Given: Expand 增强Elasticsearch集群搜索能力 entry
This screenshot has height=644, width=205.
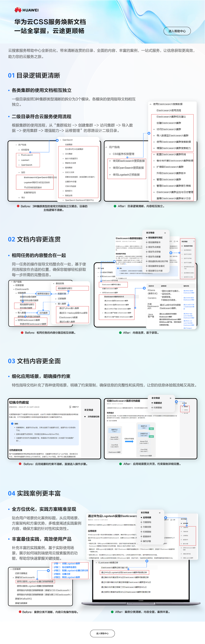Looking at the screenshot, I should (x=154, y=148).
